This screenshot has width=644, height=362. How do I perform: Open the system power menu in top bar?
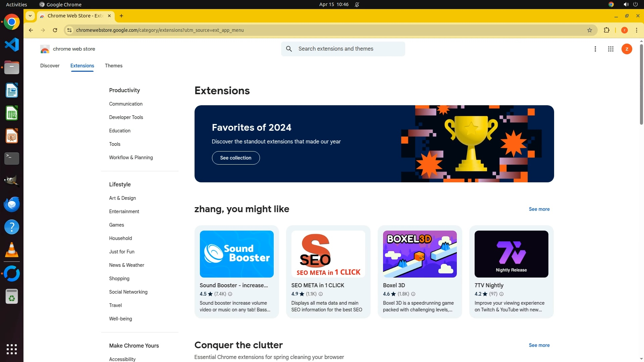point(635,4)
